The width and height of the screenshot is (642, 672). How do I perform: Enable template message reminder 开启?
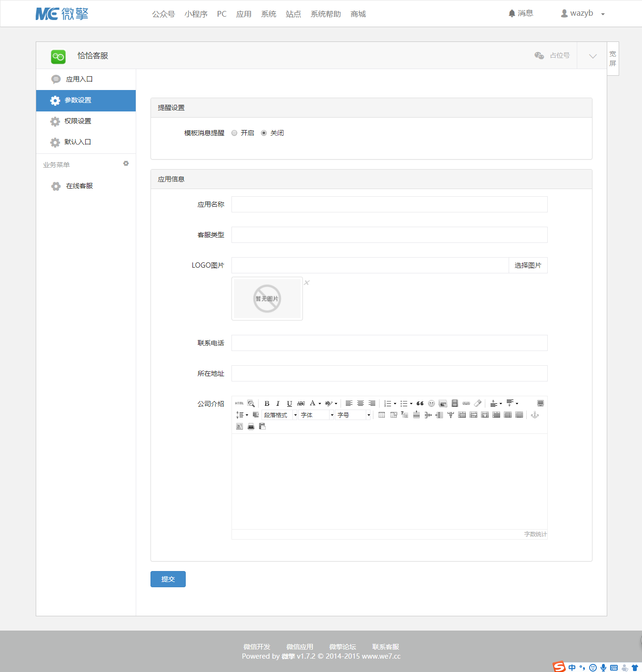tap(234, 133)
